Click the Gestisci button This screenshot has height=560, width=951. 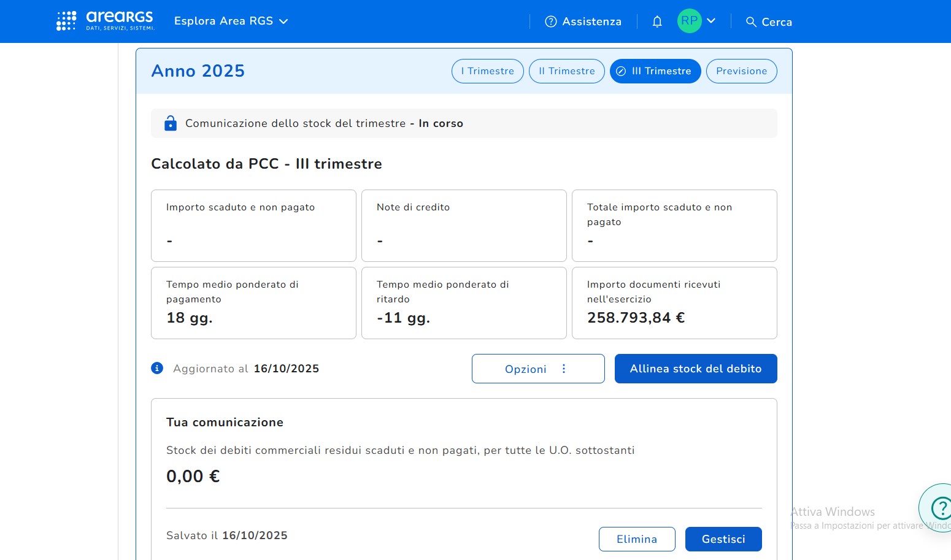pos(723,539)
